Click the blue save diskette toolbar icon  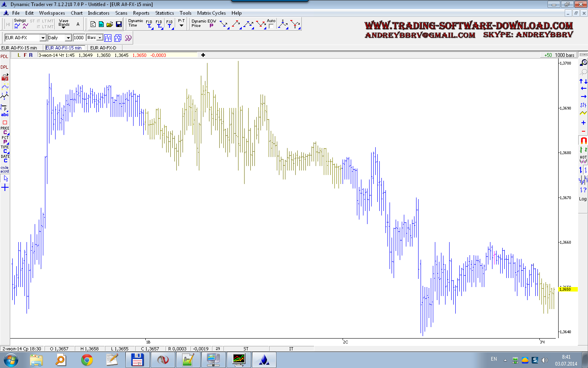click(119, 25)
